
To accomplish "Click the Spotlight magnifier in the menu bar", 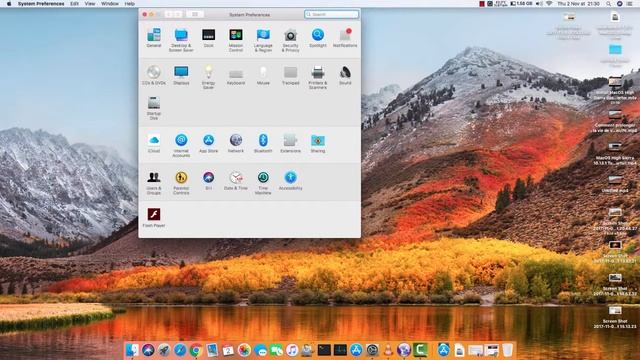I will [x=609, y=4].
